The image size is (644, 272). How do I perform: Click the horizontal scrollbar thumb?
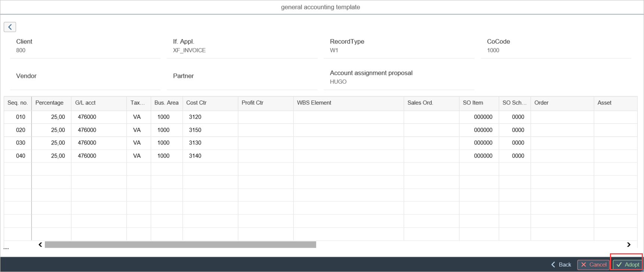[180, 245]
